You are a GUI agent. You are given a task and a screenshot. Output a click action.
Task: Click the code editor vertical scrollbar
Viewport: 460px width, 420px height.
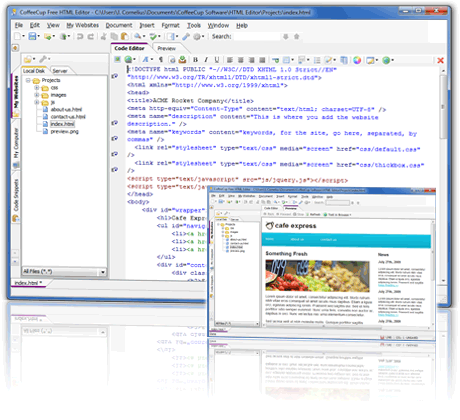click(443, 175)
